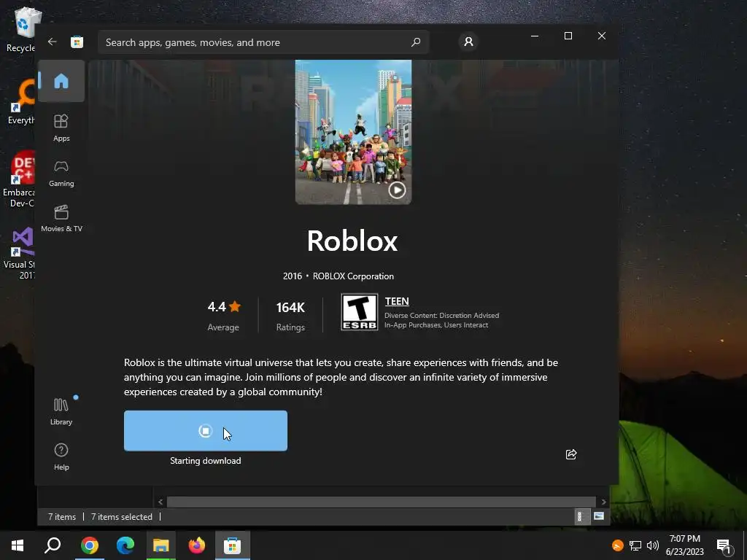Switch File Explorer to large icons view

[x=599, y=516]
